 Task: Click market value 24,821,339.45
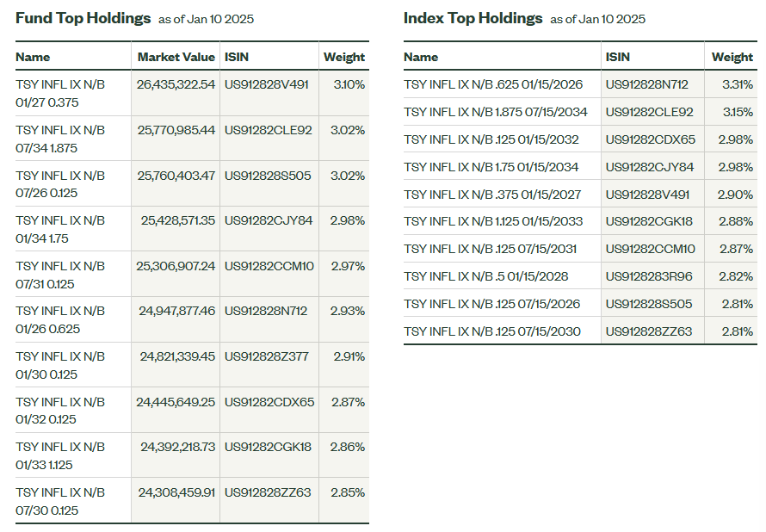click(x=177, y=356)
